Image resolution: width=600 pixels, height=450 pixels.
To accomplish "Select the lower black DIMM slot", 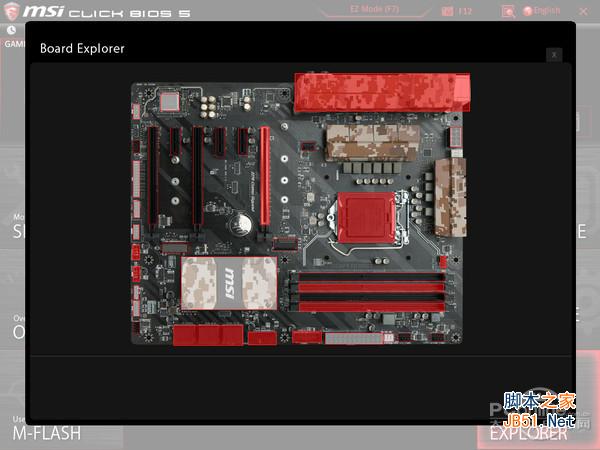I will click(371, 297).
